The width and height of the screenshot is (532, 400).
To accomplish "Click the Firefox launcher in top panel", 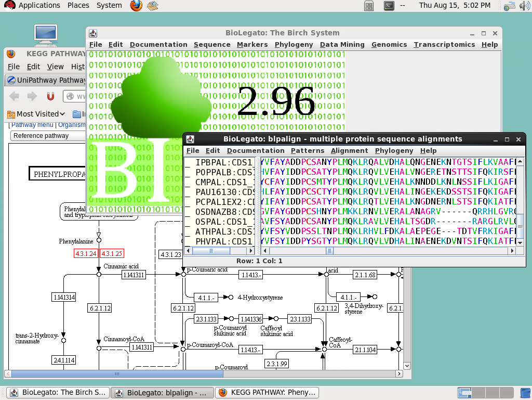I will click(x=136, y=6).
